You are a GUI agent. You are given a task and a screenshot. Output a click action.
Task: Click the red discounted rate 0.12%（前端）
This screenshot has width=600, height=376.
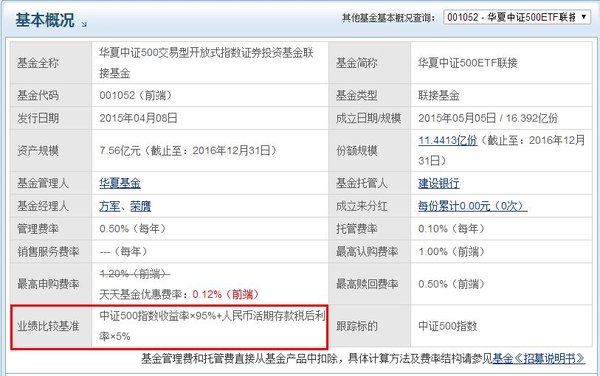pyautogui.click(x=226, y=294)
